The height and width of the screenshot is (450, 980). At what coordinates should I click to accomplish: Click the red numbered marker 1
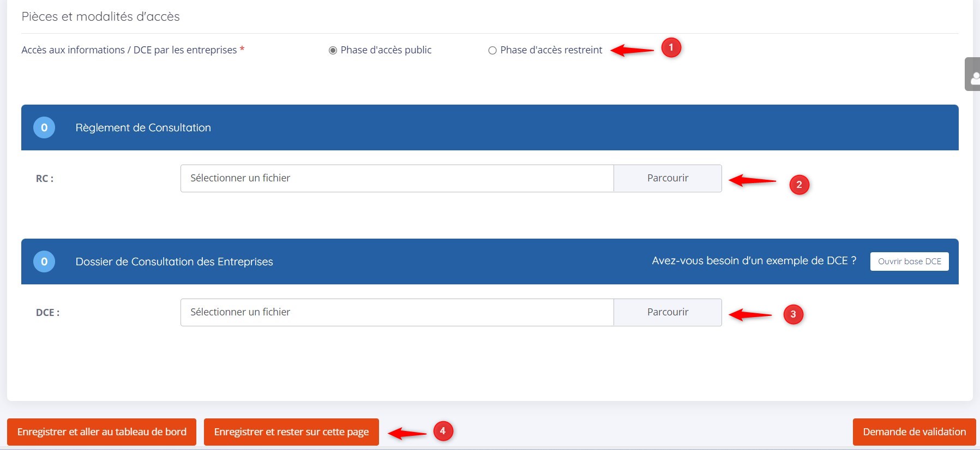tap(671, 48)
